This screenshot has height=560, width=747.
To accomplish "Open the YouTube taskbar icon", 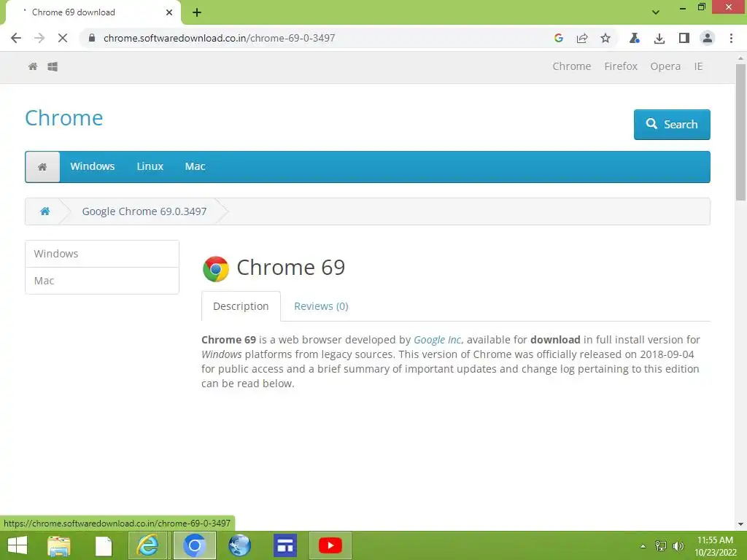I will pyautogui.click(x=330, y=545).
